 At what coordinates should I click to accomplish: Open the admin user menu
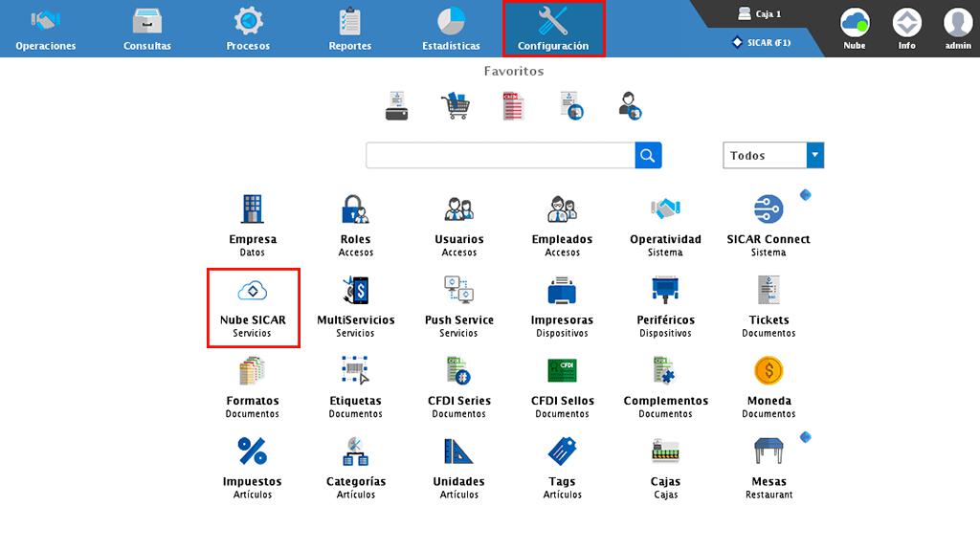(957, 29)
